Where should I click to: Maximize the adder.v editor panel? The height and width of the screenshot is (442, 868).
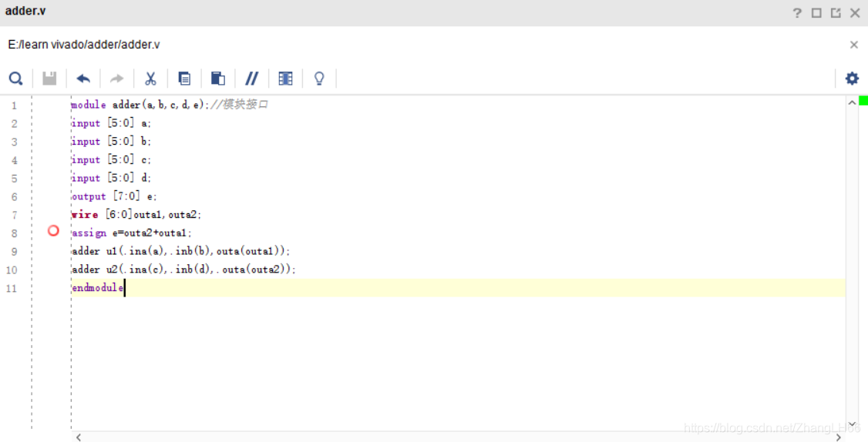tap(816, 13)
